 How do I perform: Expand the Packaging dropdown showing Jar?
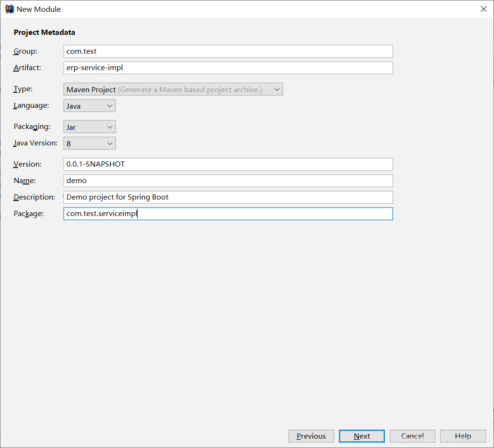(89, 127)
